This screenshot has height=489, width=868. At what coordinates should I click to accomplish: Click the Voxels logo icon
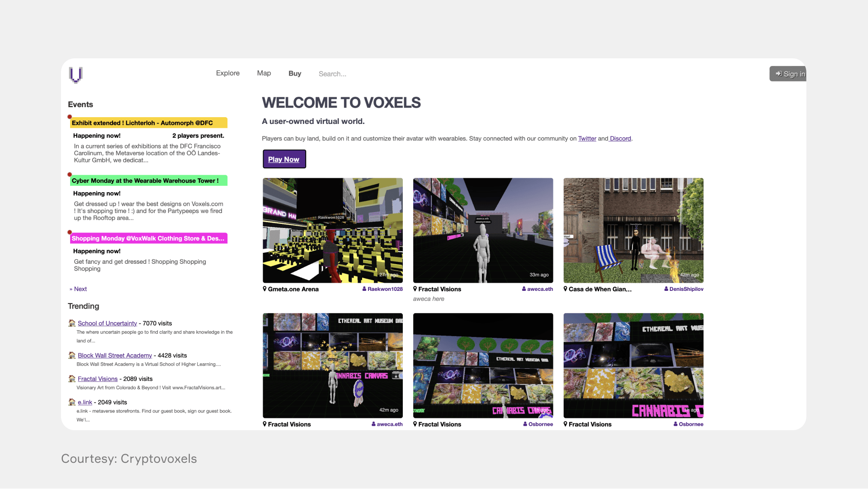coord(75,75)
